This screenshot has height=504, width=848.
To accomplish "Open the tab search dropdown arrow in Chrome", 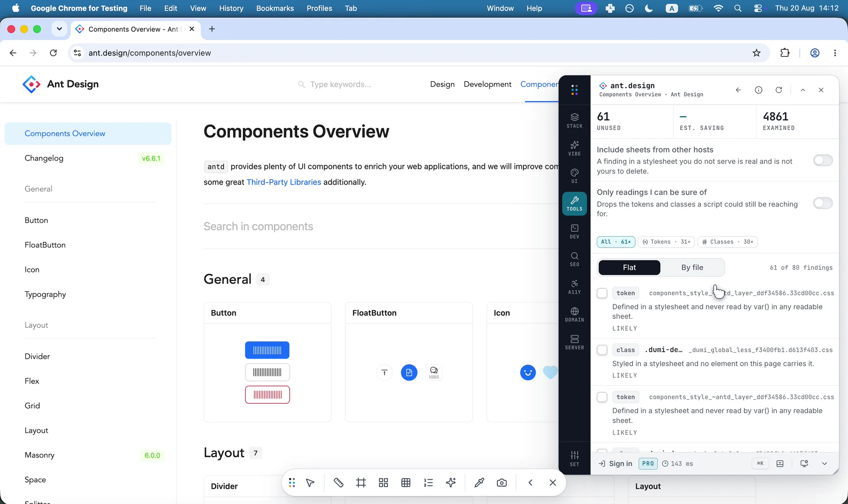I will point(59,29).
